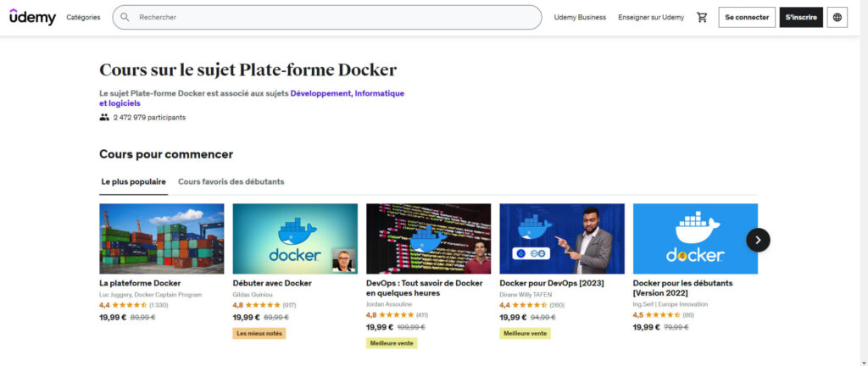Click Meilleure vente badge under Docker pour DevOps

coord(526,333)
